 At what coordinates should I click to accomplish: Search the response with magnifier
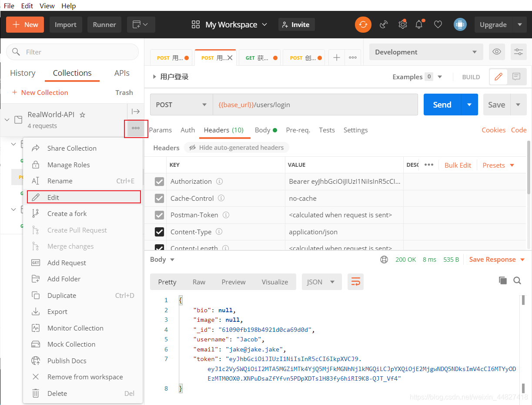pyautogui.click(x=517, y=280)
